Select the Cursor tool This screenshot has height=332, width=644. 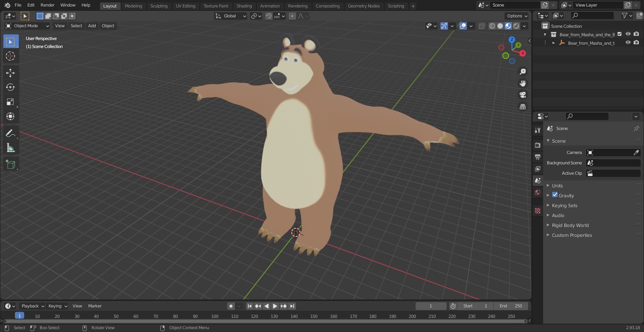point(10,56)
